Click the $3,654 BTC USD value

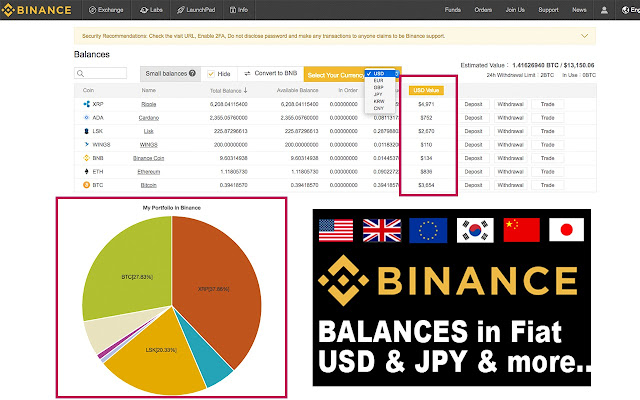[426, 185]
